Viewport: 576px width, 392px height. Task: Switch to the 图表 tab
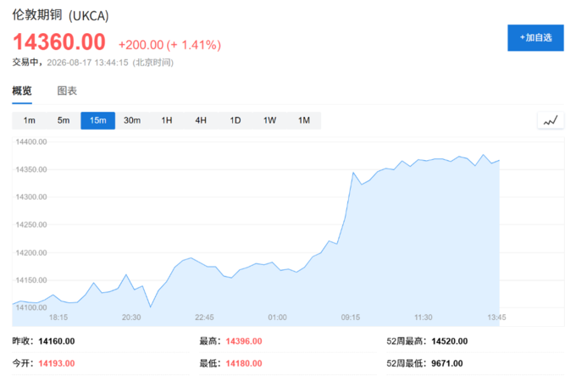pyautogui.click(x=67, y=91)
